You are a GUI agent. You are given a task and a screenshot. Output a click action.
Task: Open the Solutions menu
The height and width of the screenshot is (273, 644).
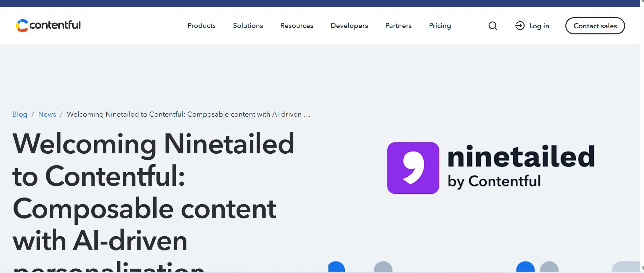(x=248, y=26)
